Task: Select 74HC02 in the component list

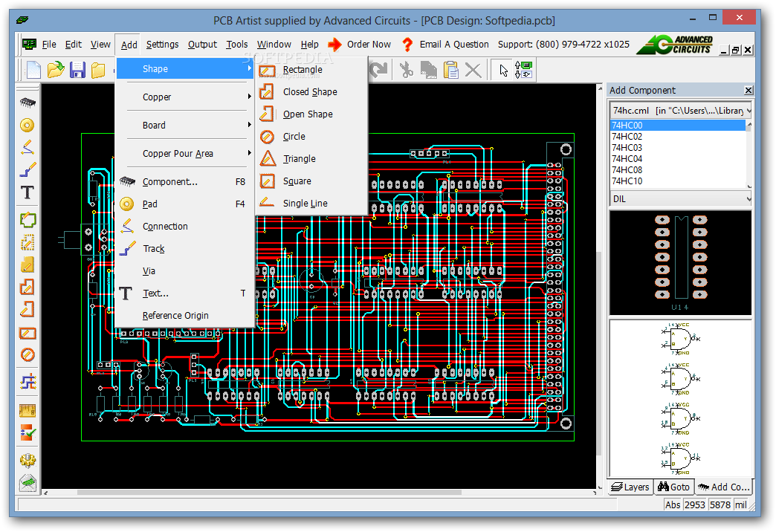Action: tap(678, 136)
